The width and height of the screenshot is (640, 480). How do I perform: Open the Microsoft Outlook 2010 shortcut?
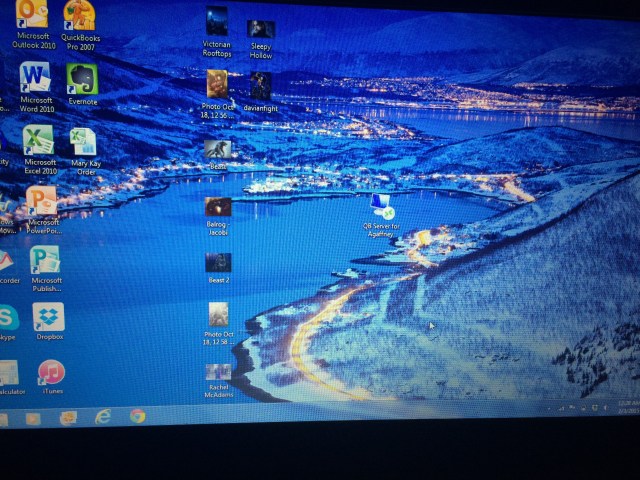coord(31,16)
